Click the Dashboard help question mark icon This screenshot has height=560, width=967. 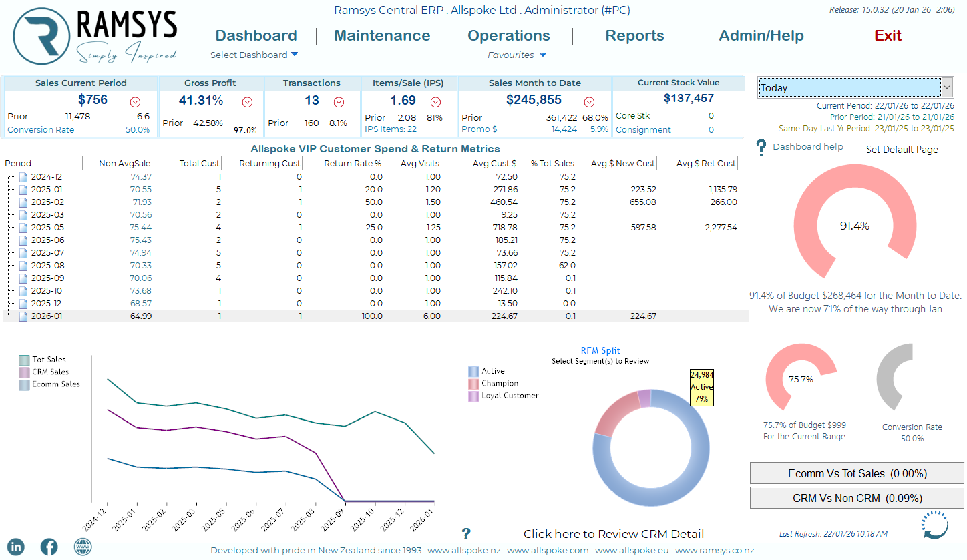(761, 147)
